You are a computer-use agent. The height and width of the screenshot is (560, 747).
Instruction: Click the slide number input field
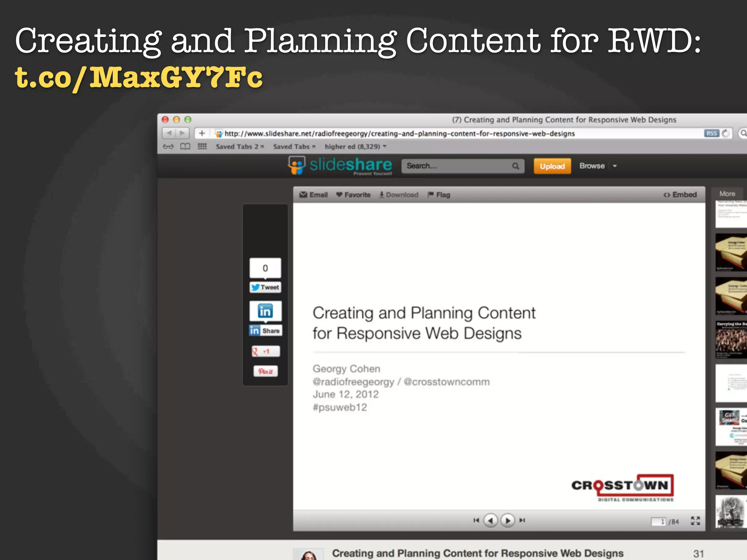point(659,522)
